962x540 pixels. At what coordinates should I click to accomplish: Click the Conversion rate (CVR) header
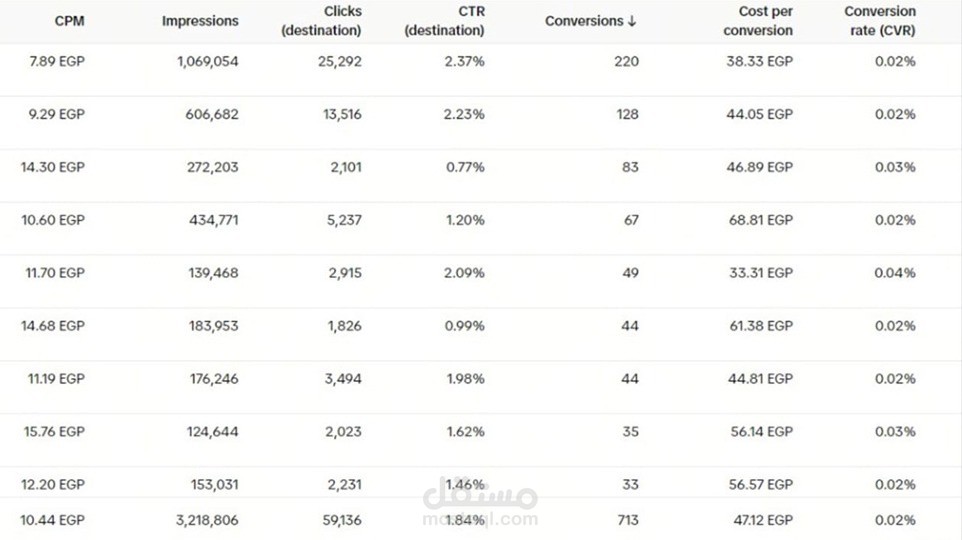coord(879,21)
